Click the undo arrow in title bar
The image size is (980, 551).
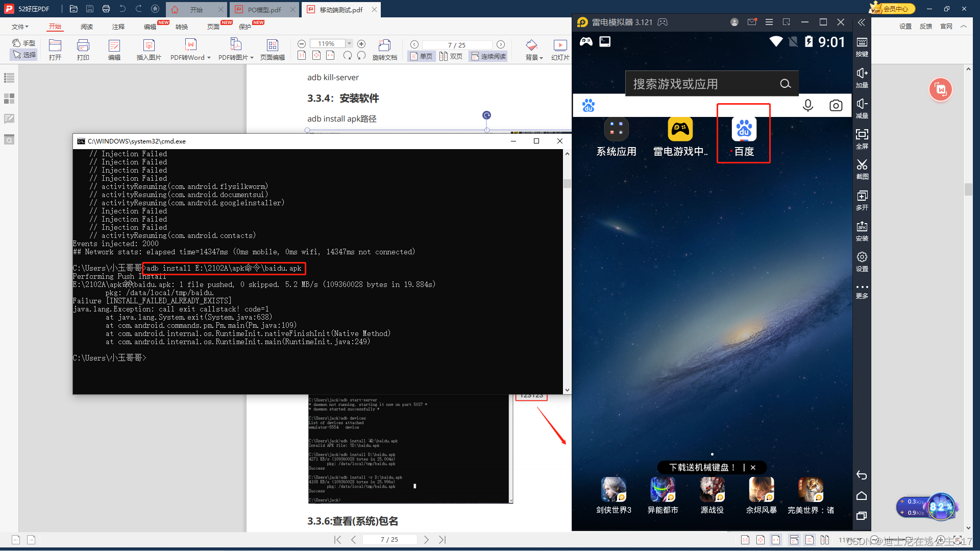click(x=122, y=9)
